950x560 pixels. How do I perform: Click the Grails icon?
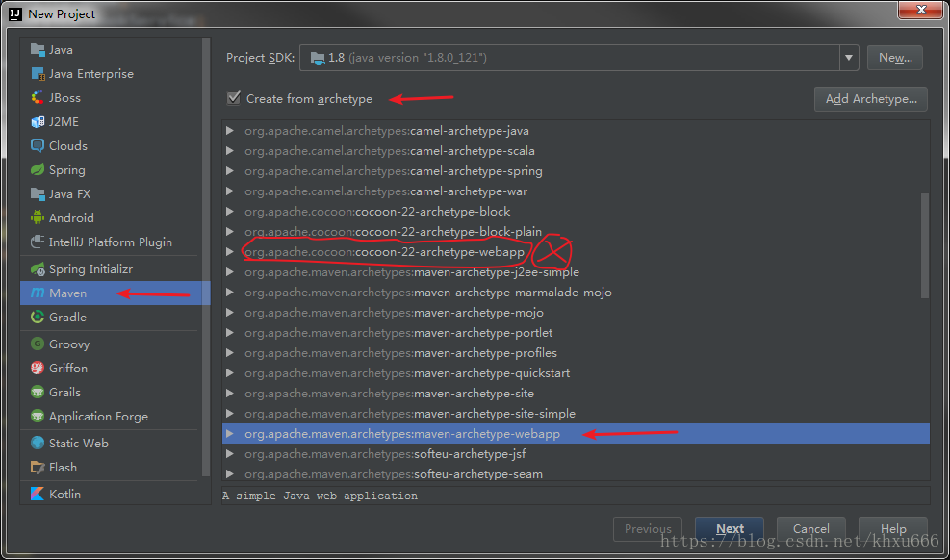(x=38, y=393)
